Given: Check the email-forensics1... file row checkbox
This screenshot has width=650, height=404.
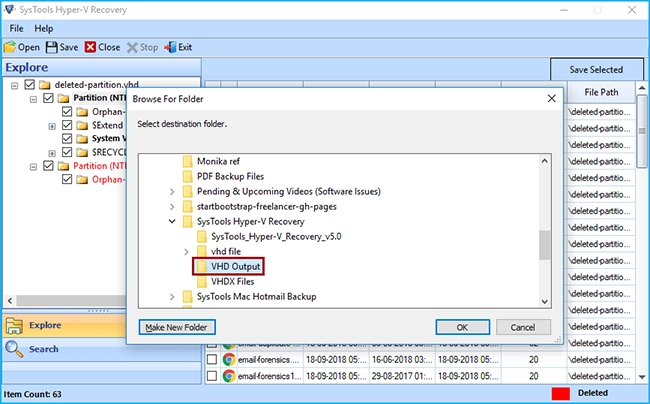Looking at the screenshot, I should [212, 376].
